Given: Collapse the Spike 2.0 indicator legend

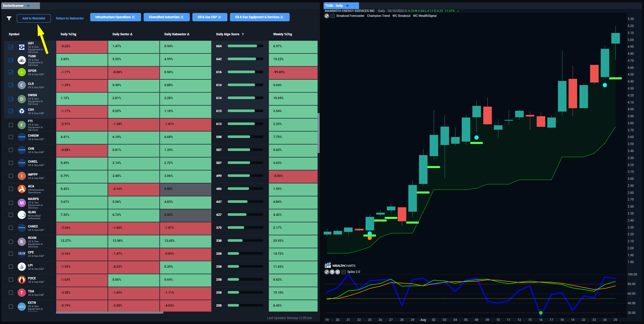Looking at the screenshot, I should (x=344, y=272).
